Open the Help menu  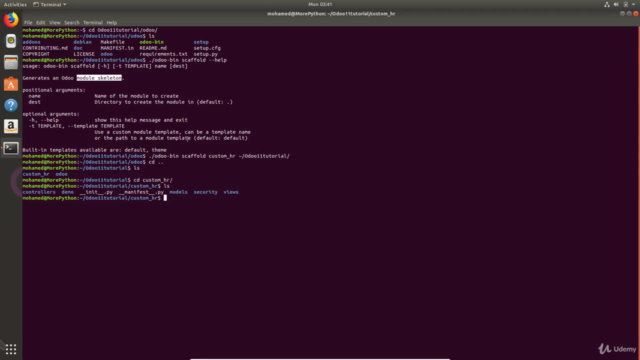(x=112, y=23)
